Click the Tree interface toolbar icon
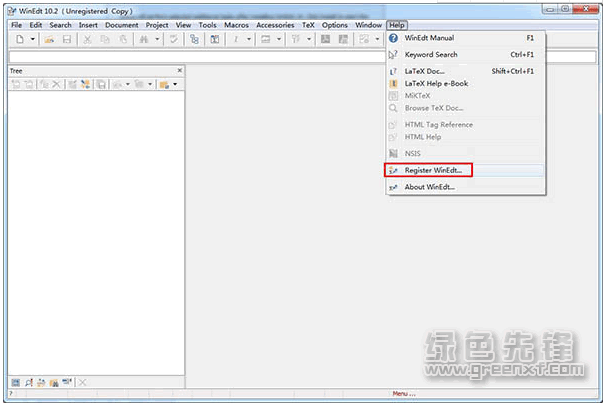The width and height of the screenshot is (603, 404). coord(195,39)
